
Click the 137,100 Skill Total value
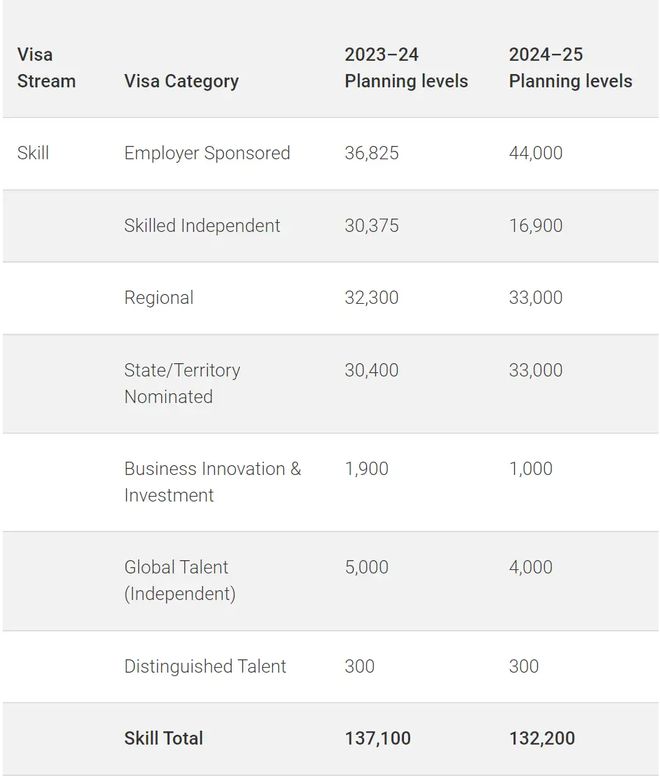click(x=377, y=738)
